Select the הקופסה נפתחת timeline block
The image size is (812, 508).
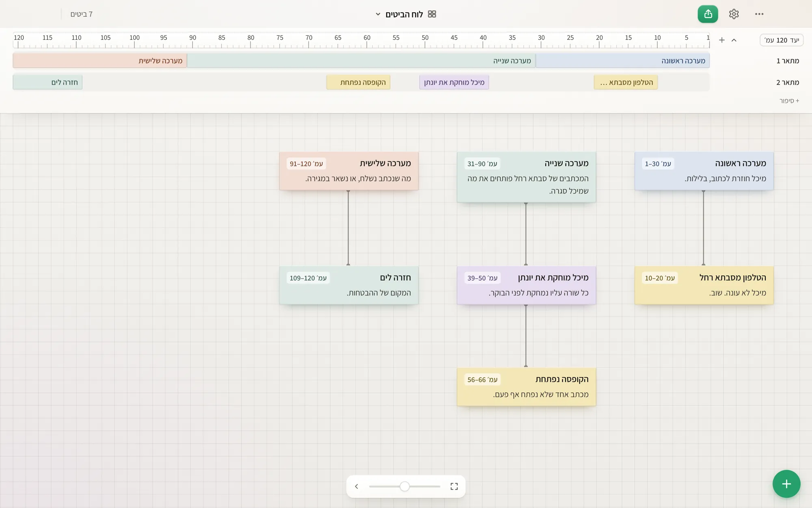(358, 82)
